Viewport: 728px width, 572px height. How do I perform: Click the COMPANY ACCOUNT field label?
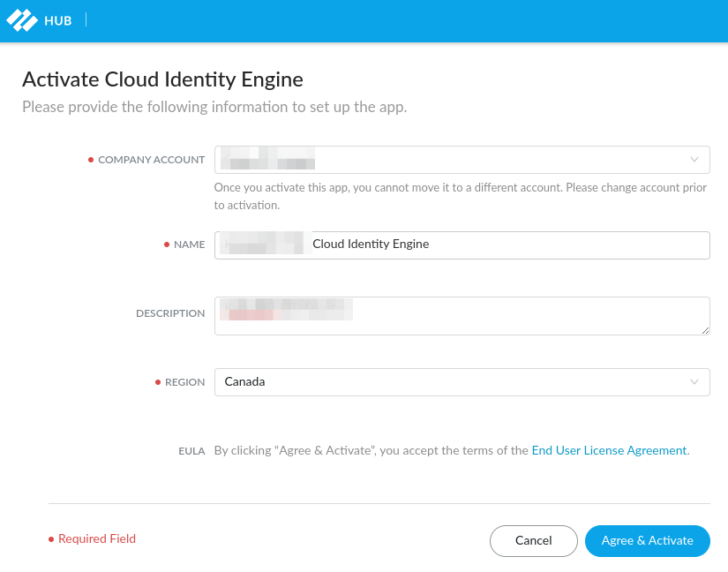pyautogui.click(x=152, y=160)
